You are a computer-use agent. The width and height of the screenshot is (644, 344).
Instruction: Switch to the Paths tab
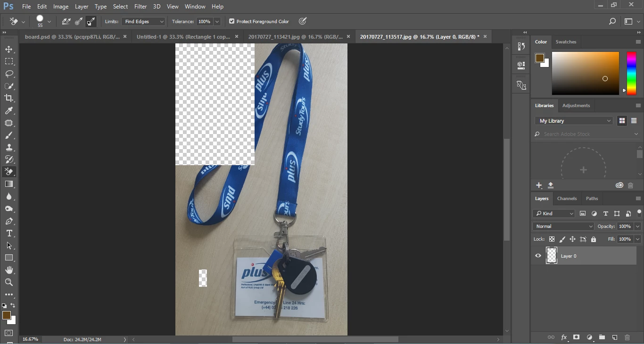coord(592,199)
